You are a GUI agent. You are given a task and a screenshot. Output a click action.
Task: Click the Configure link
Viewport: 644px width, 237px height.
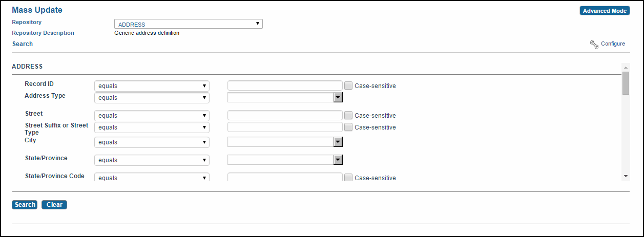[613, 44]
